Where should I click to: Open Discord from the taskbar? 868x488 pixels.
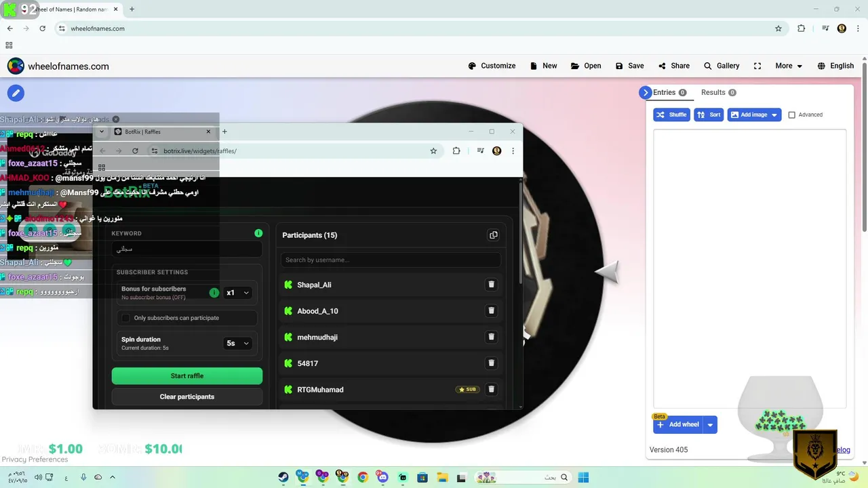[382, 477]
